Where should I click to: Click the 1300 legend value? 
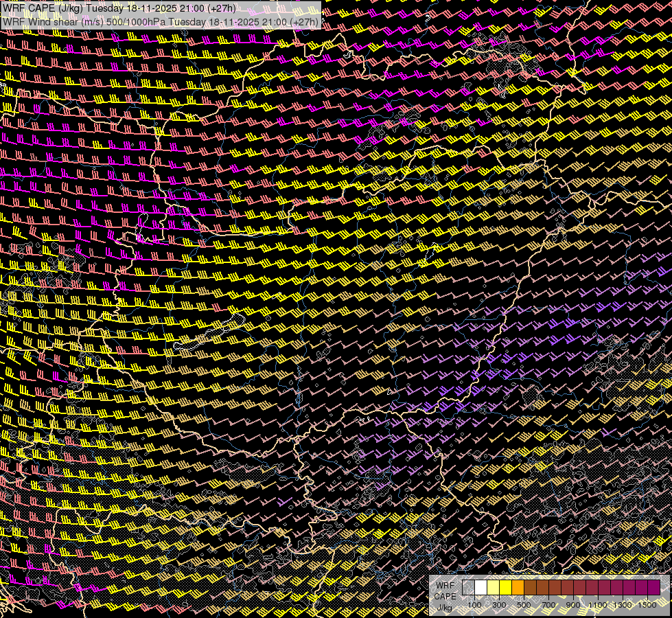623,605
